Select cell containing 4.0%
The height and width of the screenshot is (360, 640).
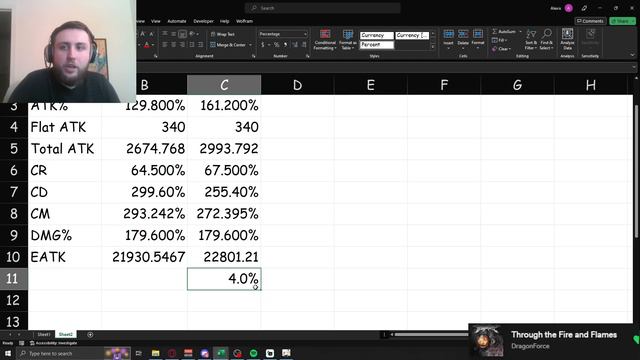(x=224, y=279)
